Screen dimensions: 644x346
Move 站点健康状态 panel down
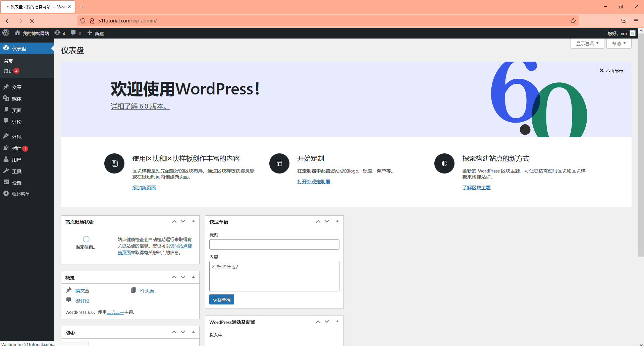point(183,221)
